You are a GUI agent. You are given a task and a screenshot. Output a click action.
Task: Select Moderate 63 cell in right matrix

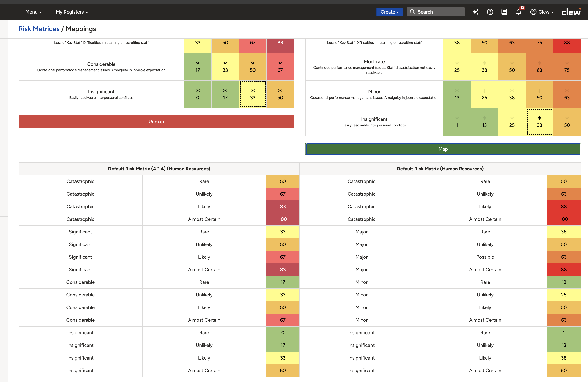(539, 67)
